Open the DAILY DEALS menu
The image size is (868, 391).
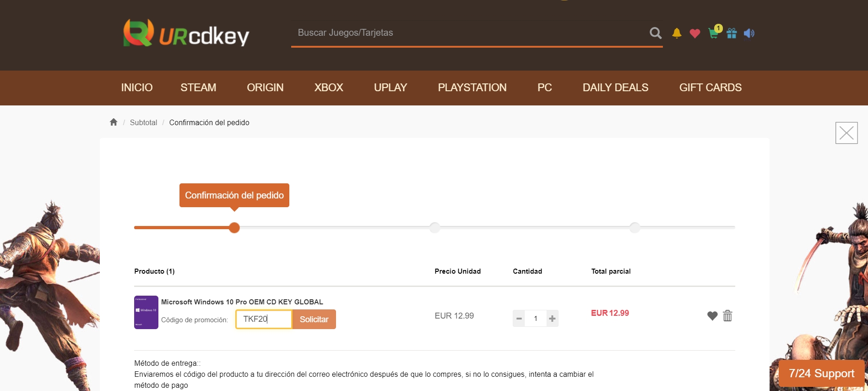point(615,88)
